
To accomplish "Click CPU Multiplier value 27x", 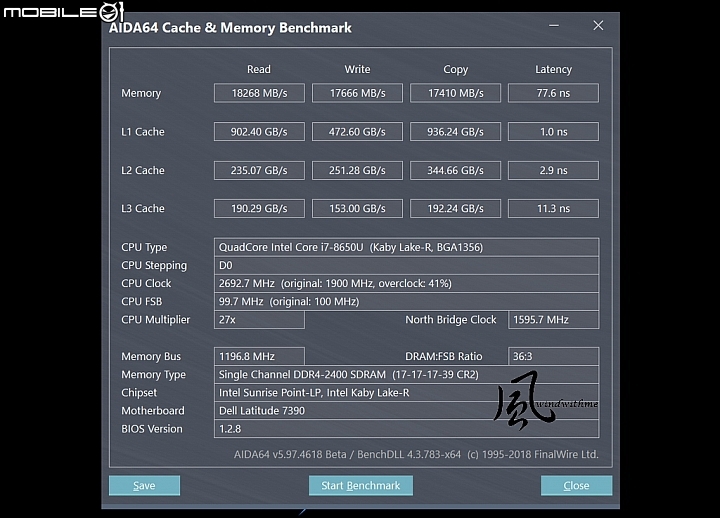I will click(259, 320).
